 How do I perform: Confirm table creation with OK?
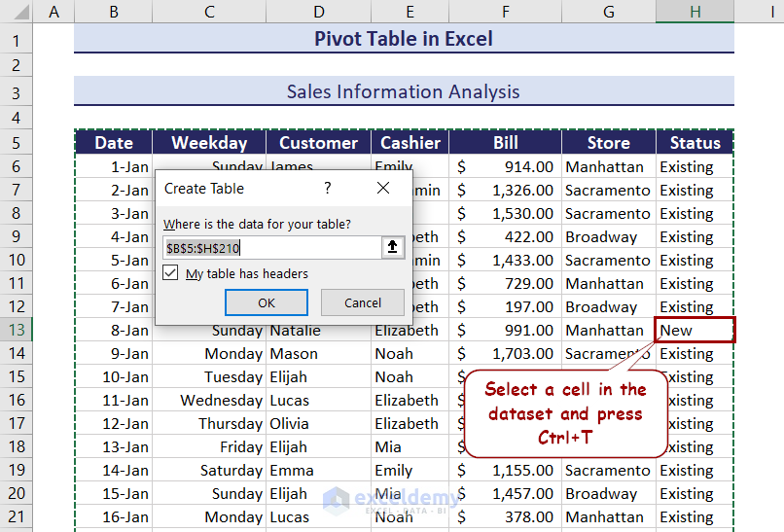point(267,302)
